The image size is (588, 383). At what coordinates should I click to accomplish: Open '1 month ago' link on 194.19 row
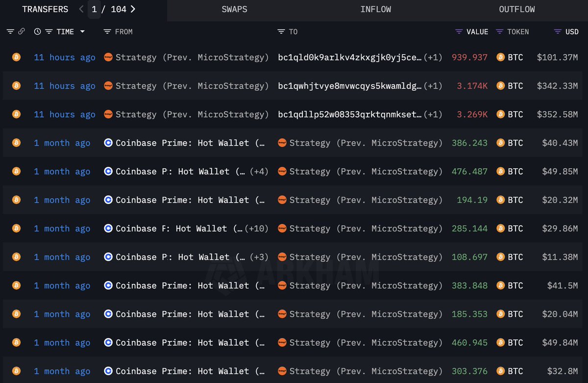pyautogui.click(x=62, y=200)
